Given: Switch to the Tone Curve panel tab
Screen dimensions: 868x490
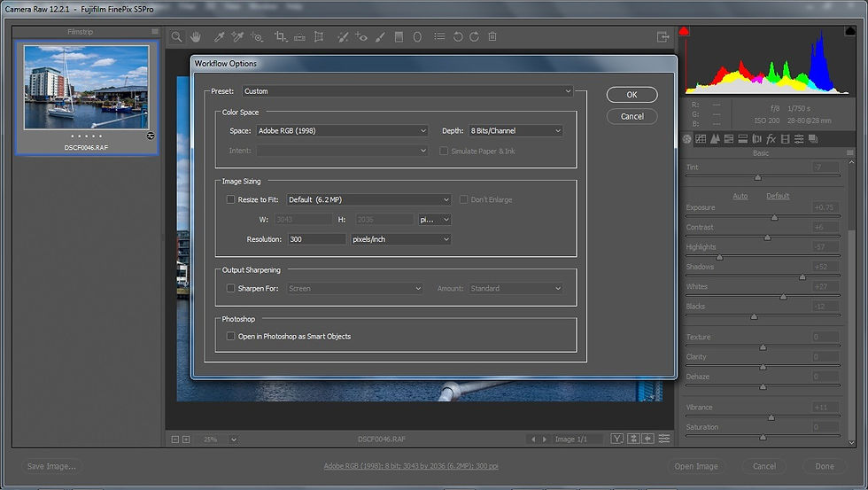Looking at the screenshot, I should tap(701, 139).
